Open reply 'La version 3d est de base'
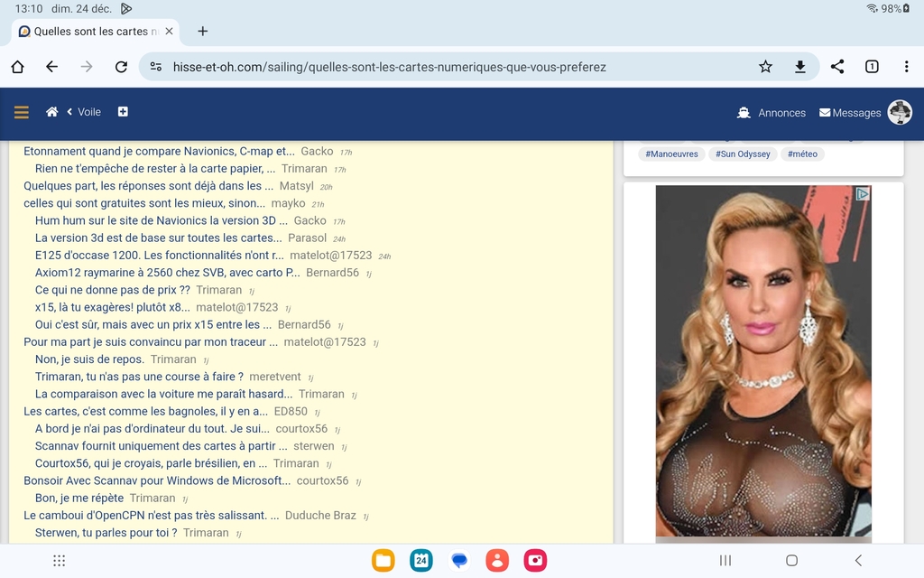This screenshot has width=924, height=578. point(159,238)
